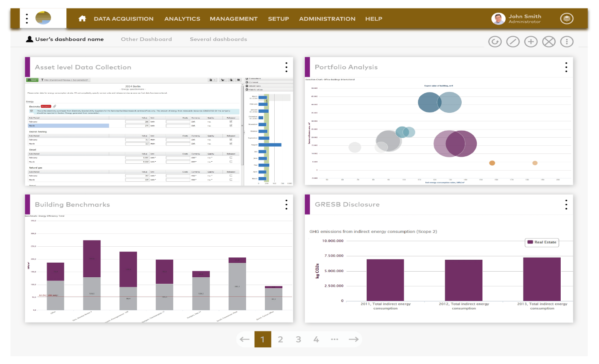
Task: Refresh the dashboard with circular arrow icon
Action: [x=495, y=42]
